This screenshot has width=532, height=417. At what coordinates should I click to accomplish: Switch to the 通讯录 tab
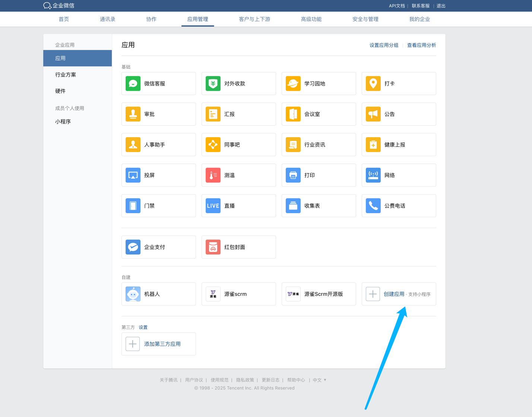click(108, 19)
